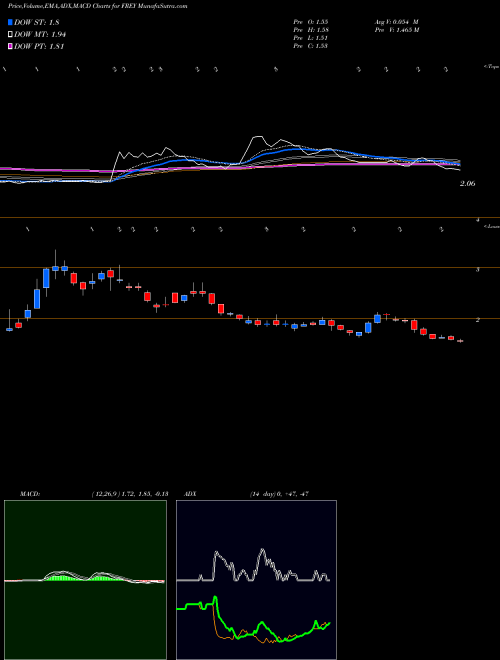Click the ADX values '(14 day) 0, +47, -47'
Viewport: 500px width, 660px height.
click(279, 494)
